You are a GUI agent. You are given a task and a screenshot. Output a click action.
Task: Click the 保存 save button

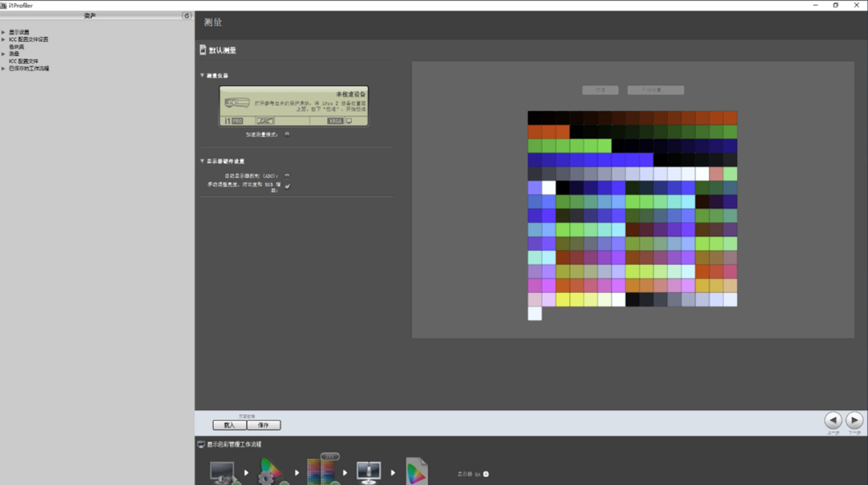pyautogui.click(x=264, y=425)
